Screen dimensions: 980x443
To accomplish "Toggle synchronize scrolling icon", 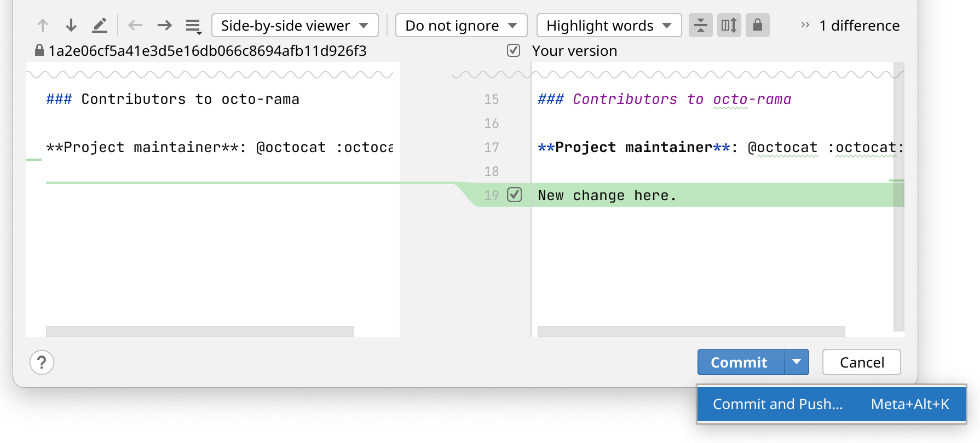I will coord(729,25).
